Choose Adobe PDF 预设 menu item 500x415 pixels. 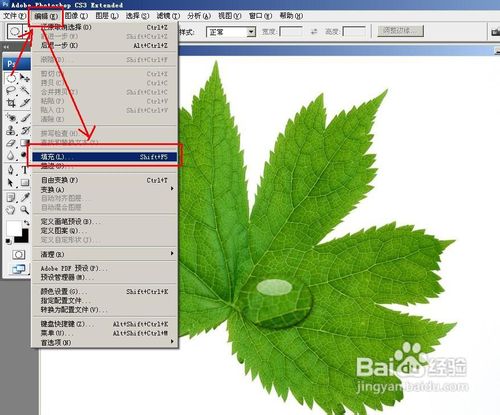(105, 268)
